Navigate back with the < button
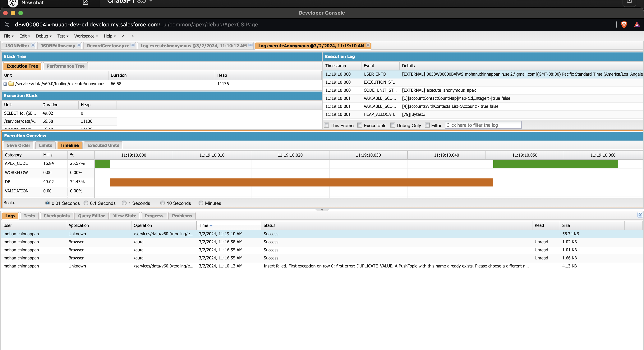The height and width of the screenshot is (350, 644). pos(123,36)
